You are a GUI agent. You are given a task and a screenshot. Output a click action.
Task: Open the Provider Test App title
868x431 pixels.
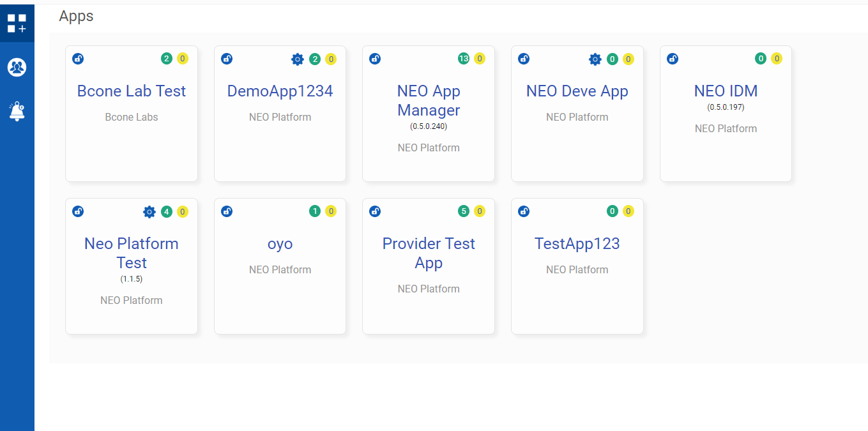(x=429, y=253)
